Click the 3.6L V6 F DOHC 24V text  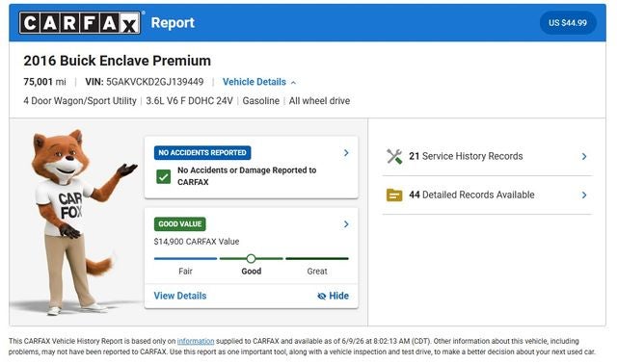point(189,101)
